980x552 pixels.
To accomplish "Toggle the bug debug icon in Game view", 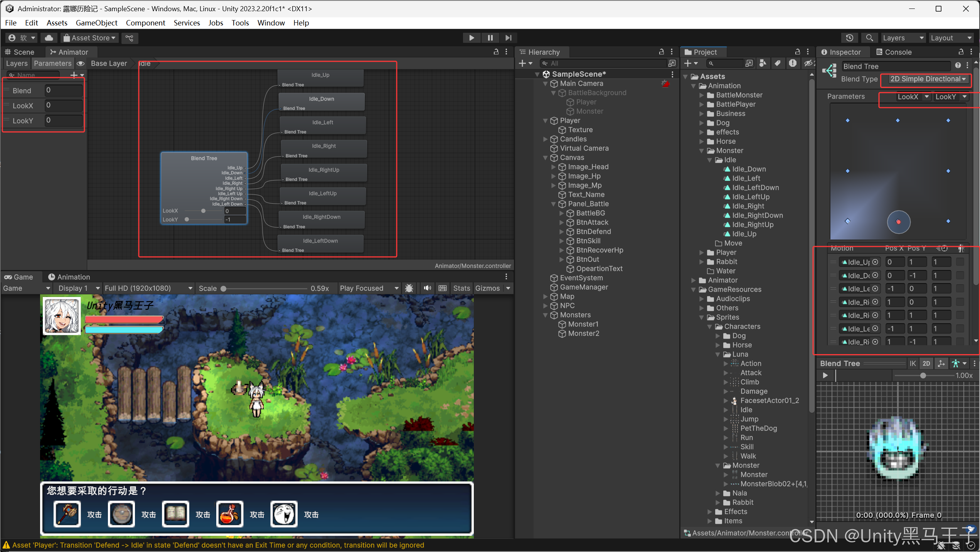I will pyautogui.click(x=409, y=288).
